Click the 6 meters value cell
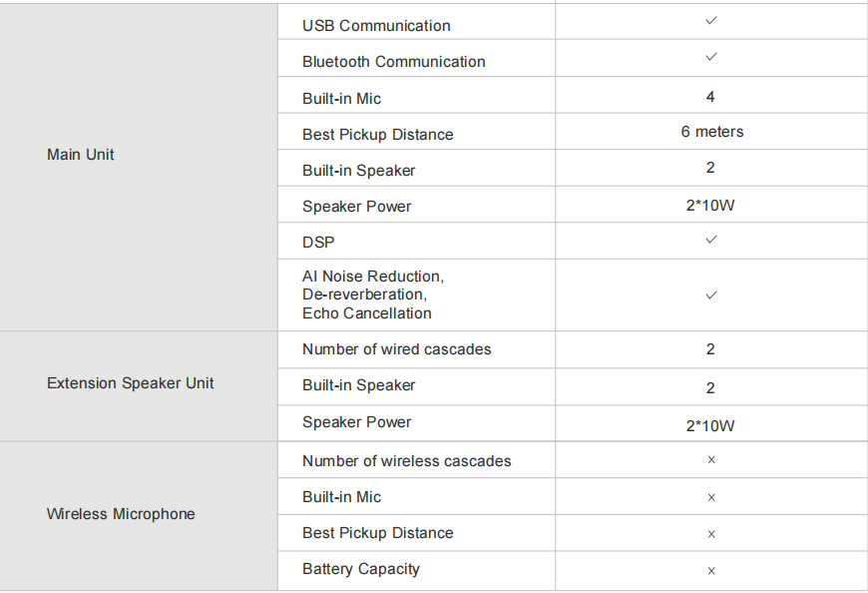 tap(712, 131)
